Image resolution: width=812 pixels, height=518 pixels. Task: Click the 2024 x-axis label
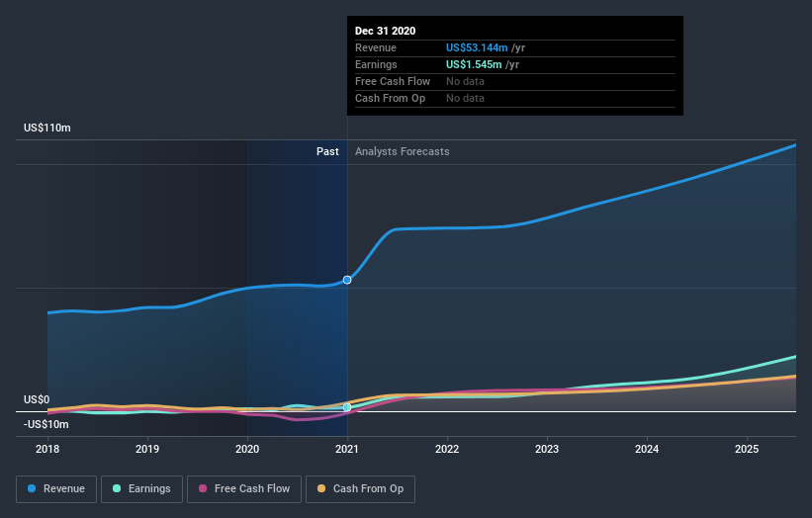tap(647, 449)
